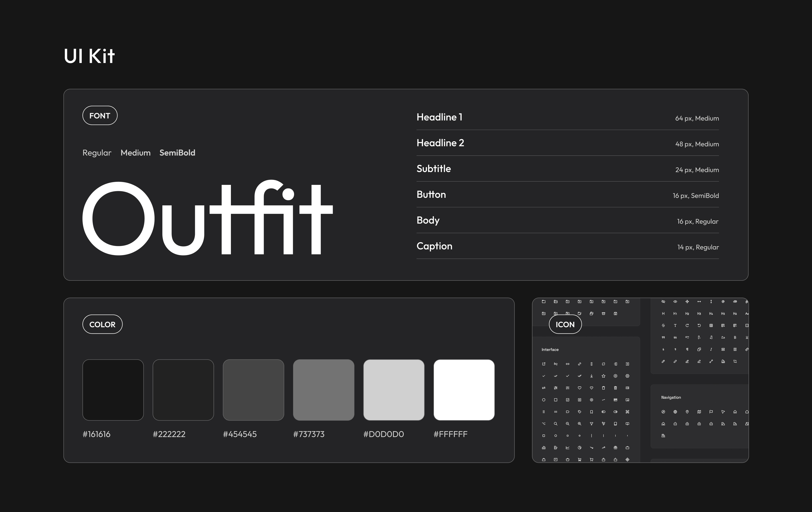The width and height of the screenshot is (812, 512).
Task: Click the crossed-out eye hidden icon
Action: pyautogui.click(x=663, y=302)
